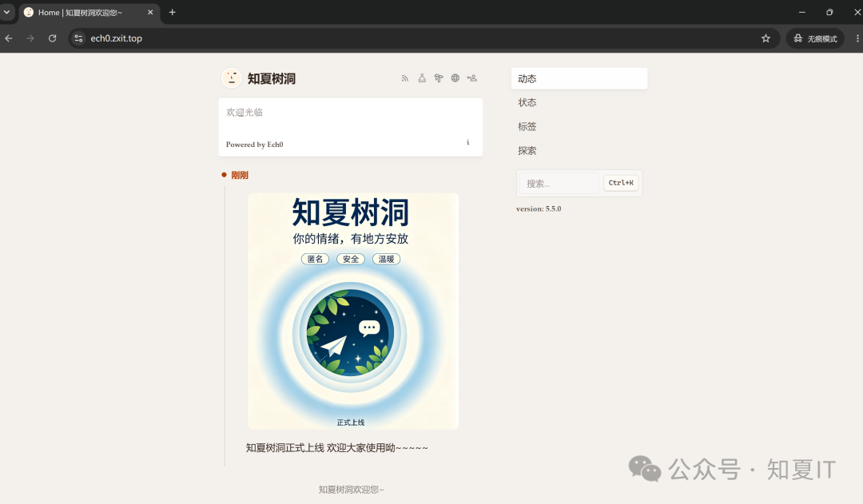
Task: Click the address bar URL ech0.zxit.top
Action: 116,38
